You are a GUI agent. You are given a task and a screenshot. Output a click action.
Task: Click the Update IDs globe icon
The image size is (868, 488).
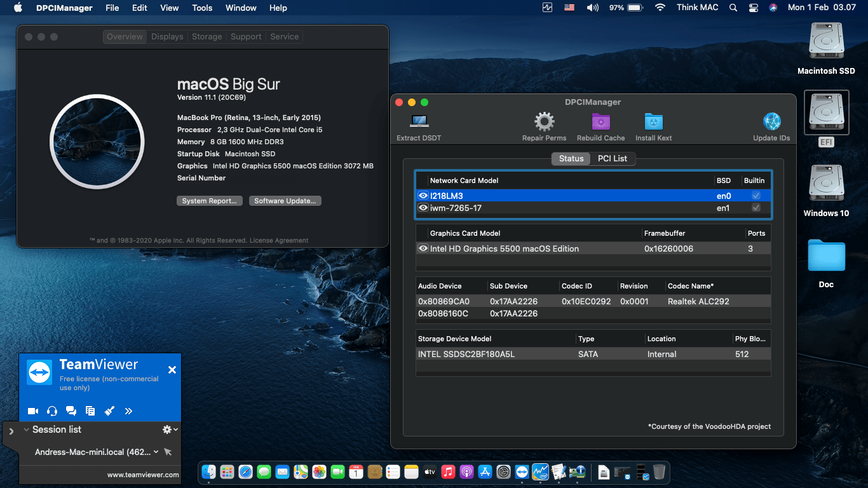point(771,121)
